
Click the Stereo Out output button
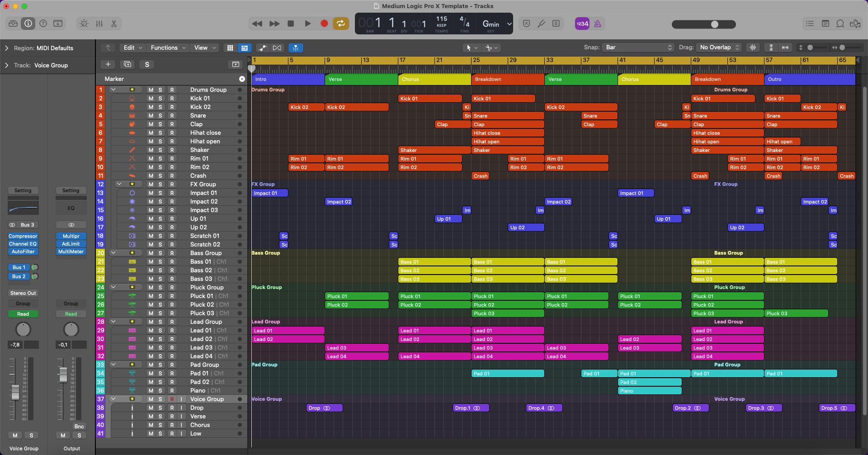[23, 293]
